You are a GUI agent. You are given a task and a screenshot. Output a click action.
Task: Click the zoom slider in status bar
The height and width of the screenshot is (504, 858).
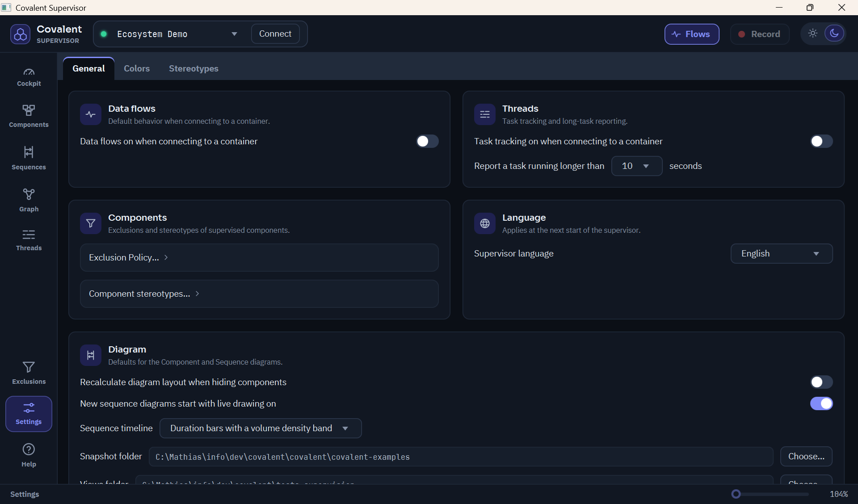(770, 494)
